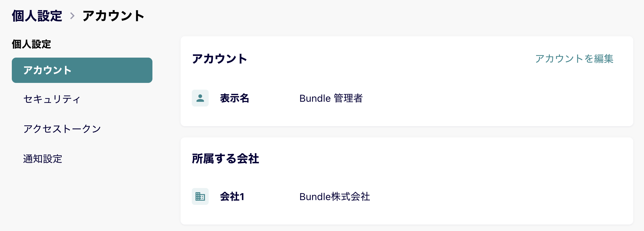
Task: Click the person icon beside 表示名
Action: [x=200, y=98]
